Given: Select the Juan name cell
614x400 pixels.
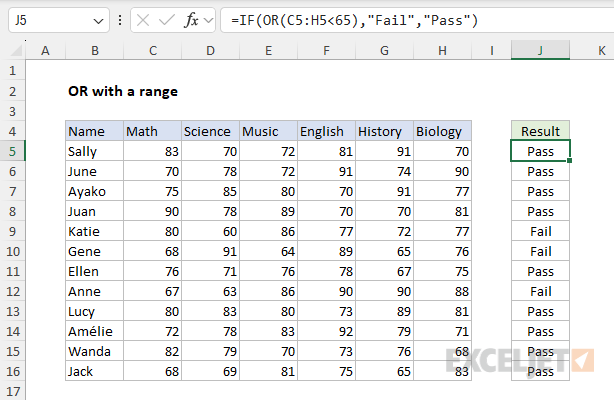Looking at the screenshot, I should tap(94, 211).
